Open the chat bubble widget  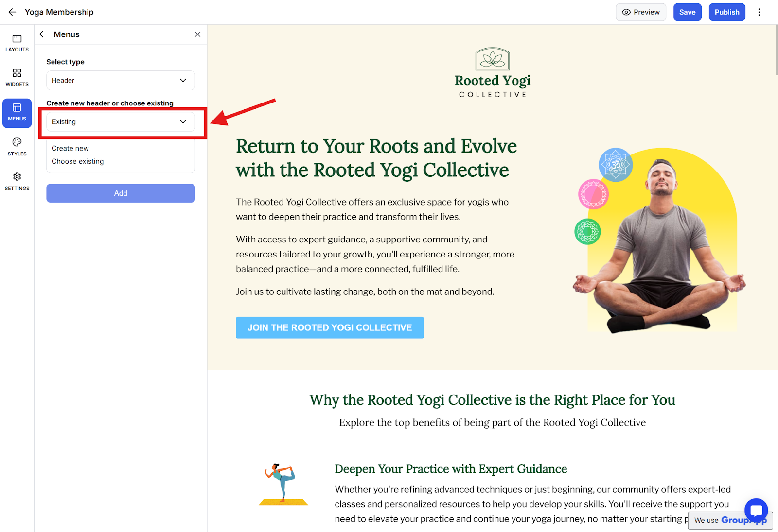tap(756, 511)
